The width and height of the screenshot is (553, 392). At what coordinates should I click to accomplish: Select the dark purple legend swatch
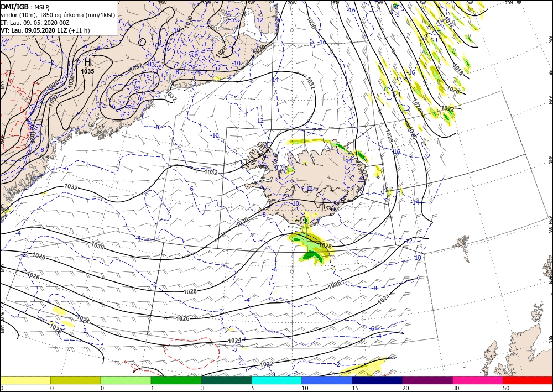coord(427,380)
